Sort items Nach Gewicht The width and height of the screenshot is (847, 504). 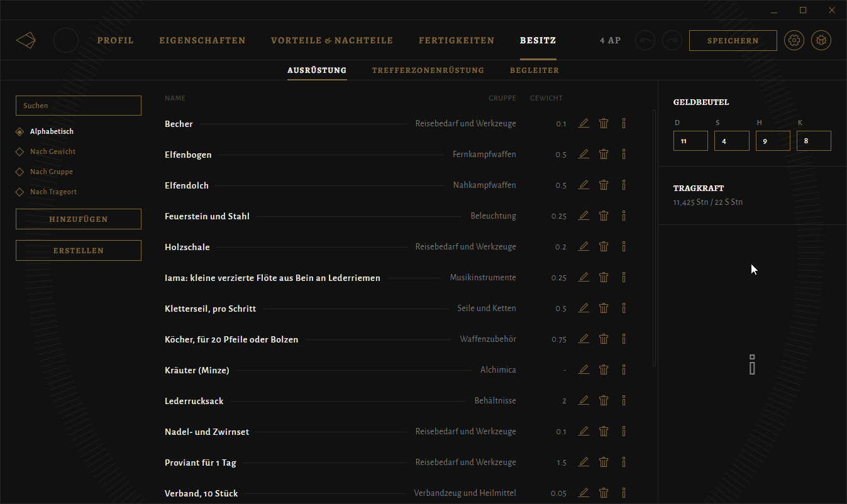pyautogui.click(x=46, y=151)
